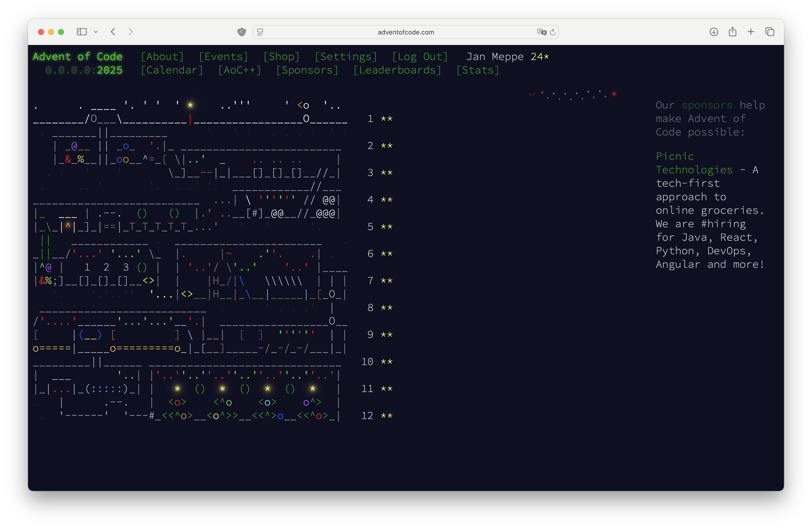Screen dimensions: 812x528
Task: Expand the sidebar tab group dropdown arrow
Action: (x=96, y=32)
